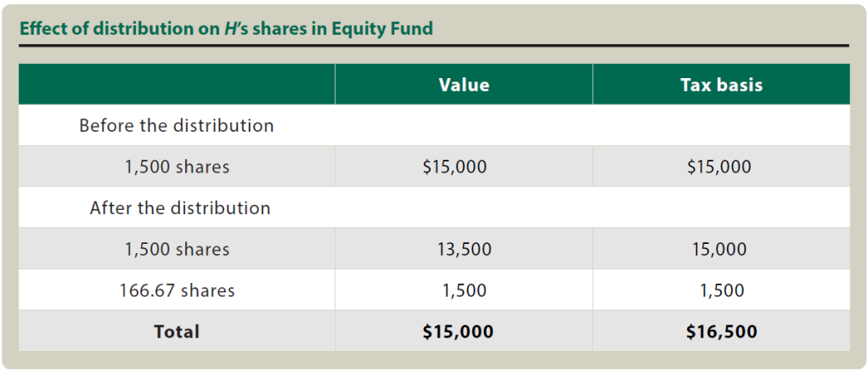Click the blank green header cell
Screen dimensions: 868x385
click(177, 85)
